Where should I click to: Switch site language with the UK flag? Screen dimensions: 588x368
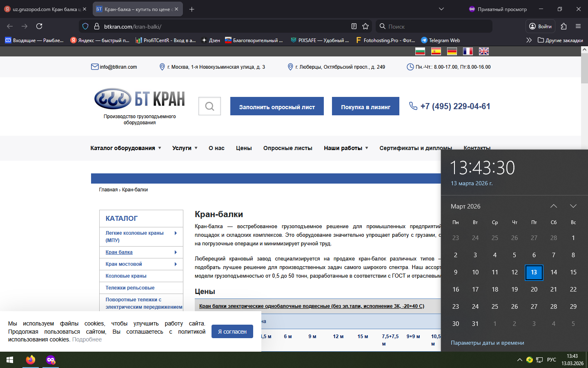tap(483, 51)
